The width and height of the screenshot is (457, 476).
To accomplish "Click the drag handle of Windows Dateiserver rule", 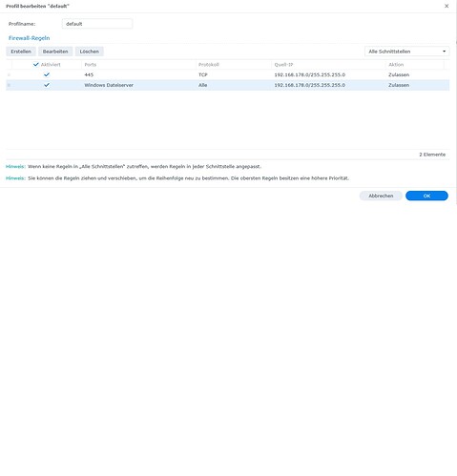I will (x=9, y=85).
